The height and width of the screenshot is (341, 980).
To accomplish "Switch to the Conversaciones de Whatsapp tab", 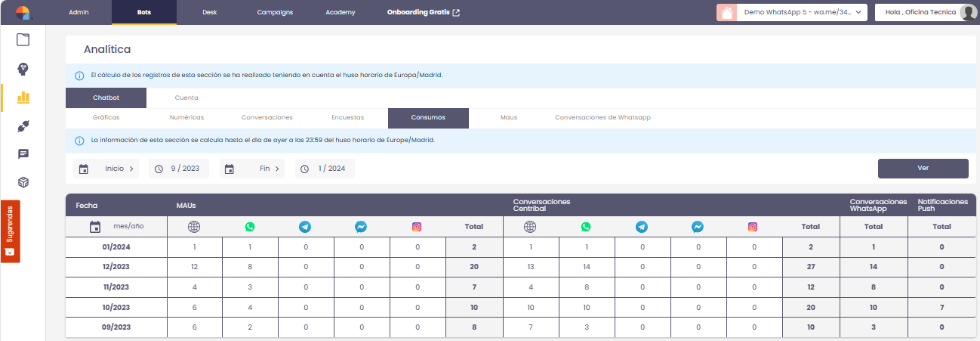I will pyautogui.click(x=602, y=118).
